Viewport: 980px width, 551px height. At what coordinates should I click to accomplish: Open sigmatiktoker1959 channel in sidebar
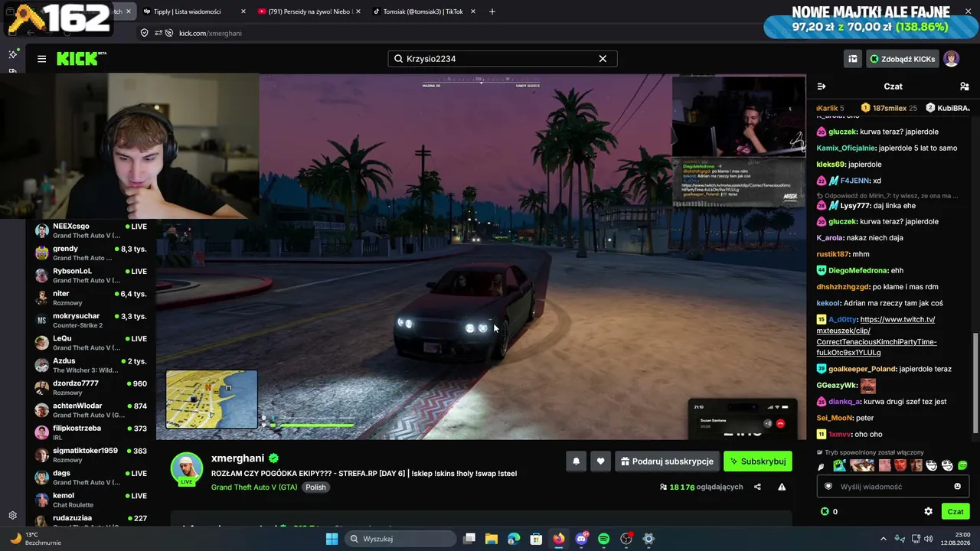[92, 455]
